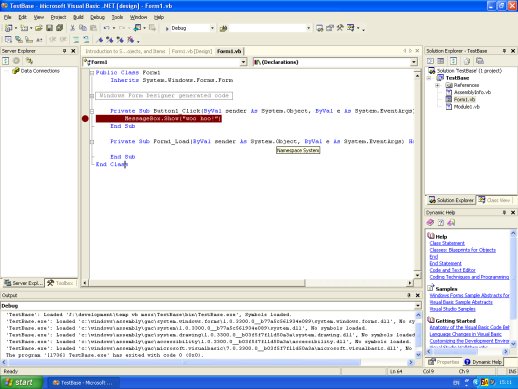Expand the Windows Form Designer generated code region
The height and width of the screenshot is (389, 518).
pyautogui.click(x=92, y=96)
